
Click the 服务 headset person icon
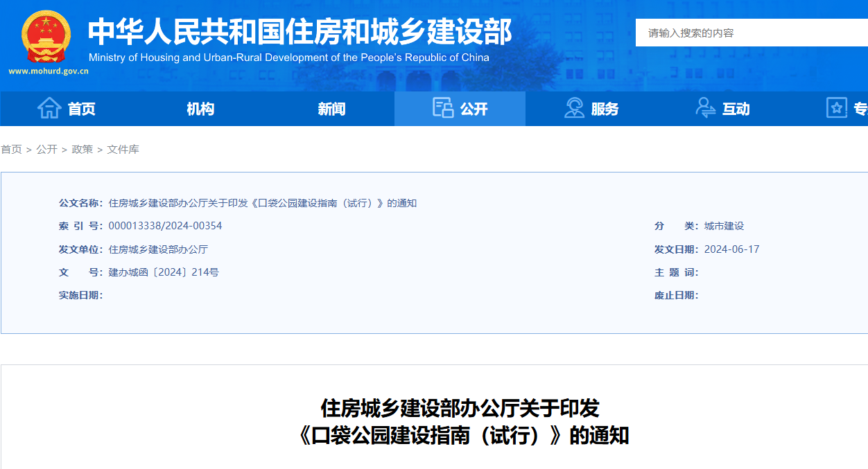[x=574, y=108]
